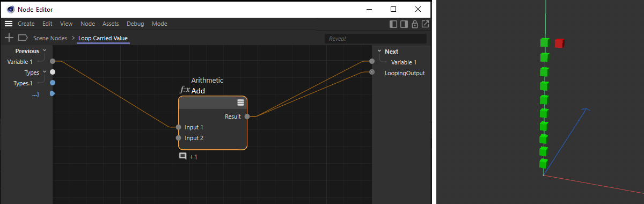
Task: Click the LoopingOutput port
Action: [x=372, y=72]
